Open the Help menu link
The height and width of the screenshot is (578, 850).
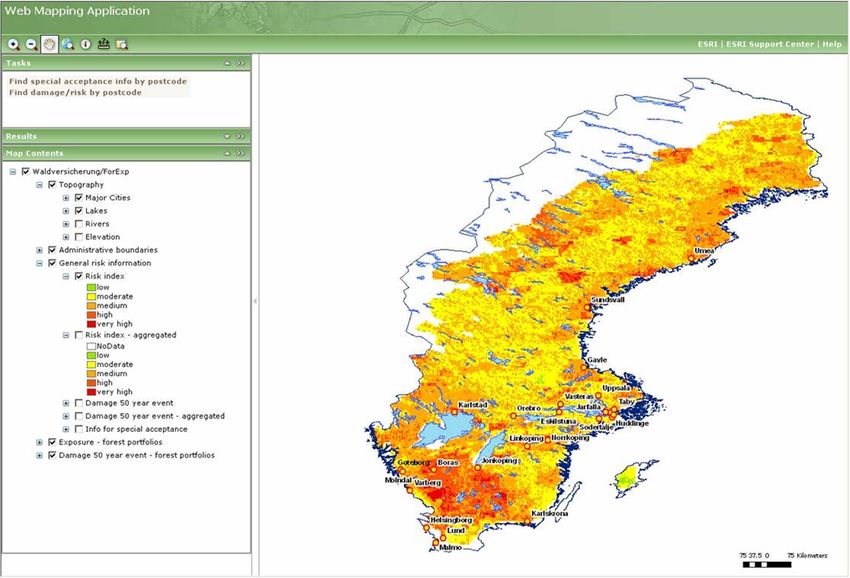tap(832, 45)
